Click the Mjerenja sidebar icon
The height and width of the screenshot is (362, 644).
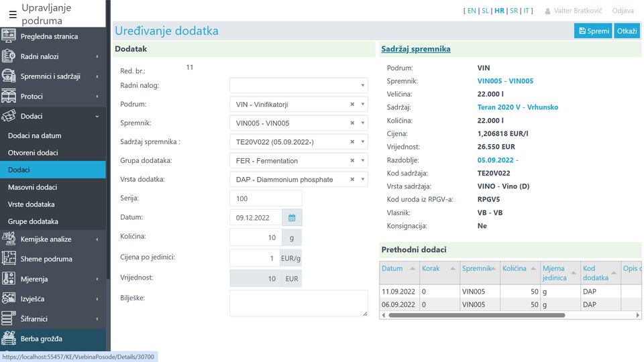pos(9,278)
